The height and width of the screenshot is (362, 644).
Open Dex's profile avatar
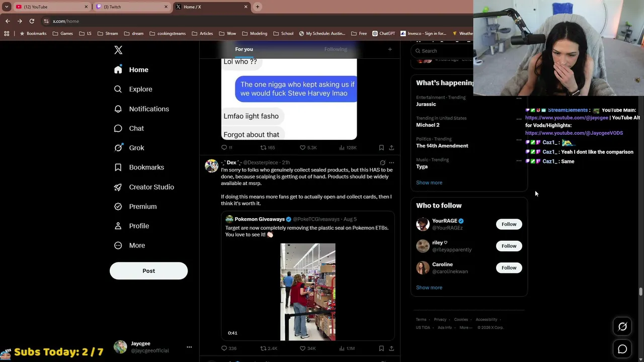coord(211,165)
